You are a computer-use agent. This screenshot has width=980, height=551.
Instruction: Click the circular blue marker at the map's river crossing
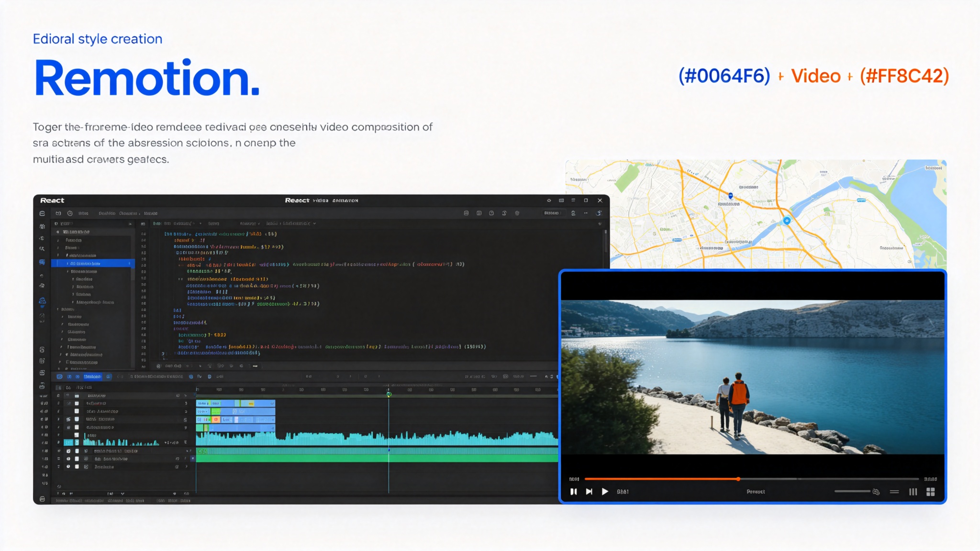pyautogui.click(x=787, y=220)
